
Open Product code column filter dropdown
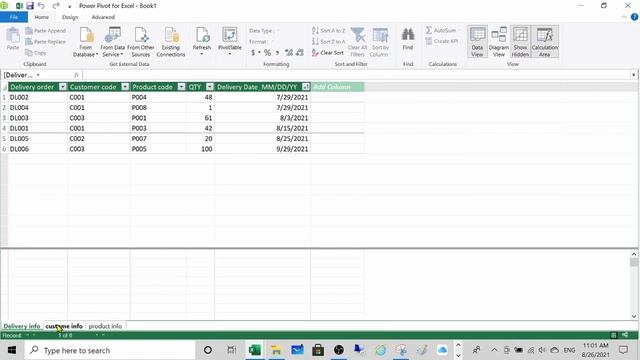coord(181,87)
